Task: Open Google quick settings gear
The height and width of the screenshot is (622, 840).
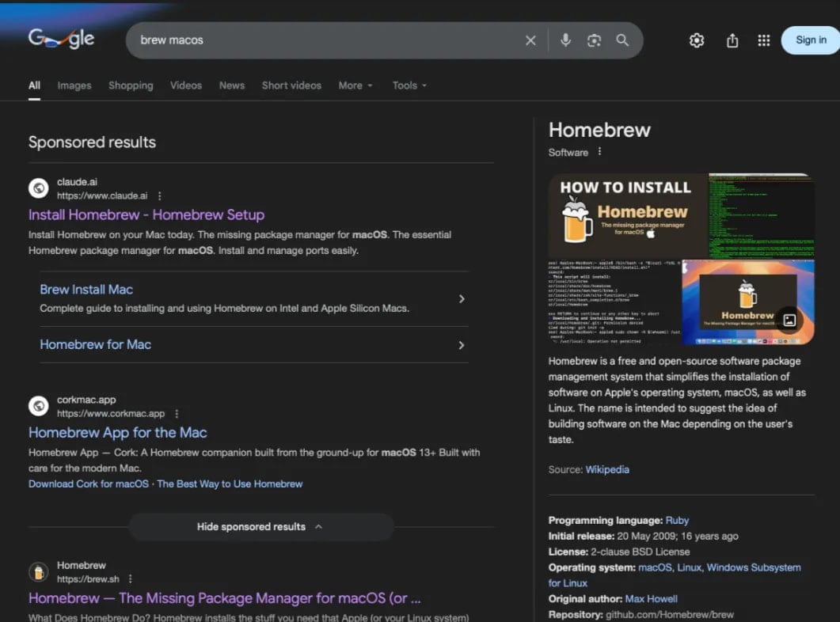Action: (x=696, y=40)
